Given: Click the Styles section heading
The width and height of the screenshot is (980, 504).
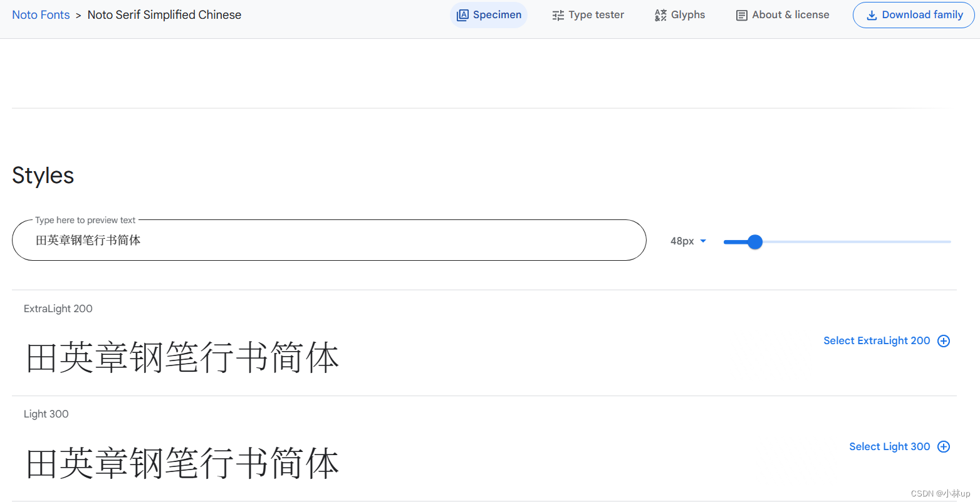Looking at the screenshot, I should tap(43, 176).
